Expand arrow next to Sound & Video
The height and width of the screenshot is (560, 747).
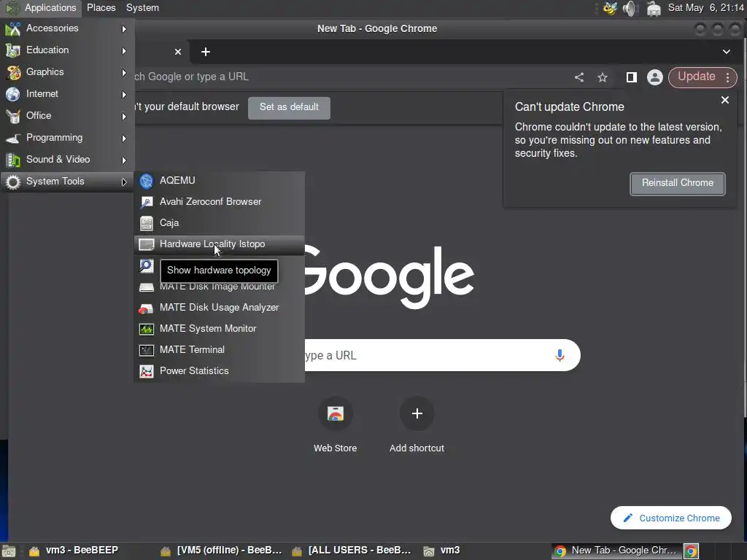(124, 160)
